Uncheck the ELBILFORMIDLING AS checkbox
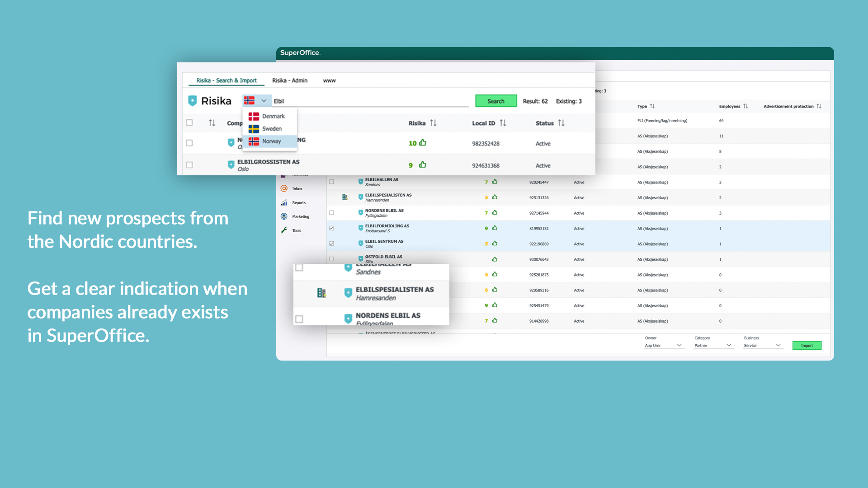 (331, 228)
